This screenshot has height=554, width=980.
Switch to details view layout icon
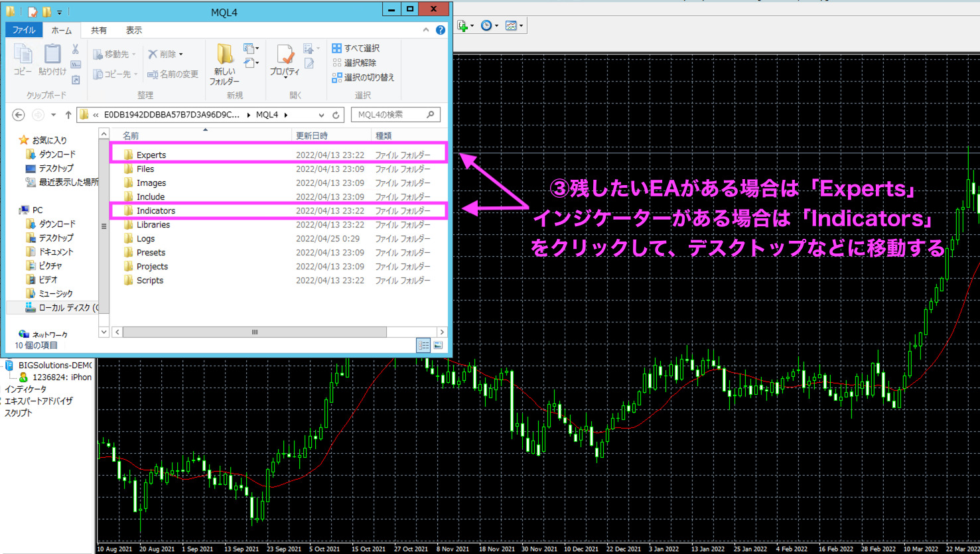coord(423,345)
